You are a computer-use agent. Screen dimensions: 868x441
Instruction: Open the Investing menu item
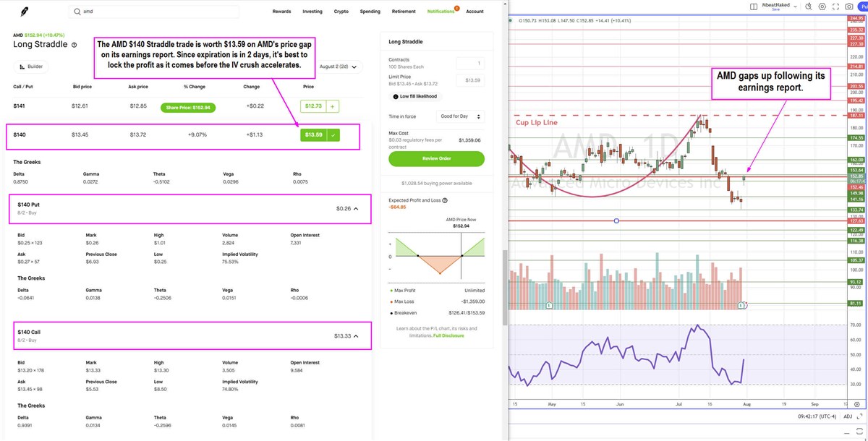coord(312,12)
